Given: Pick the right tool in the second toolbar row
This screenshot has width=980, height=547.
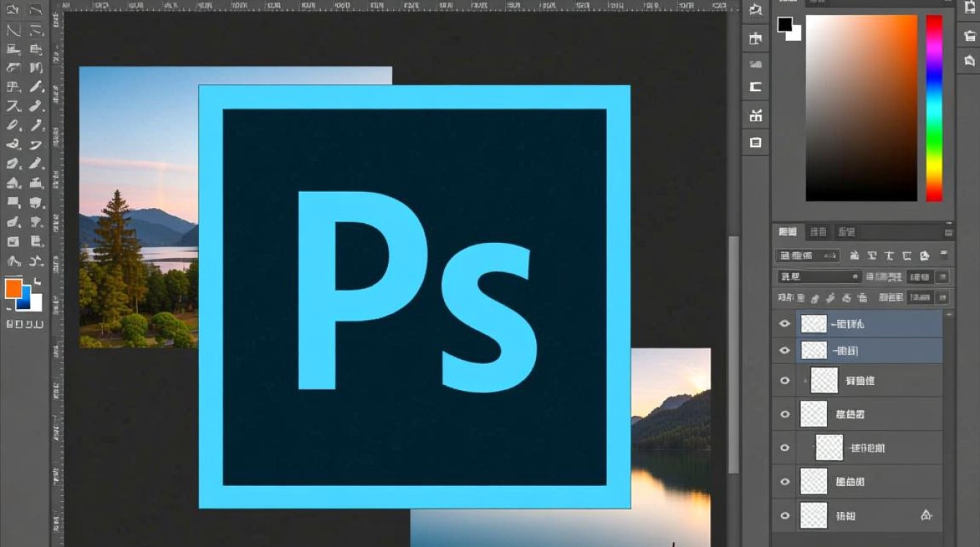Looking at the screenshot, I should coord(36,31).
